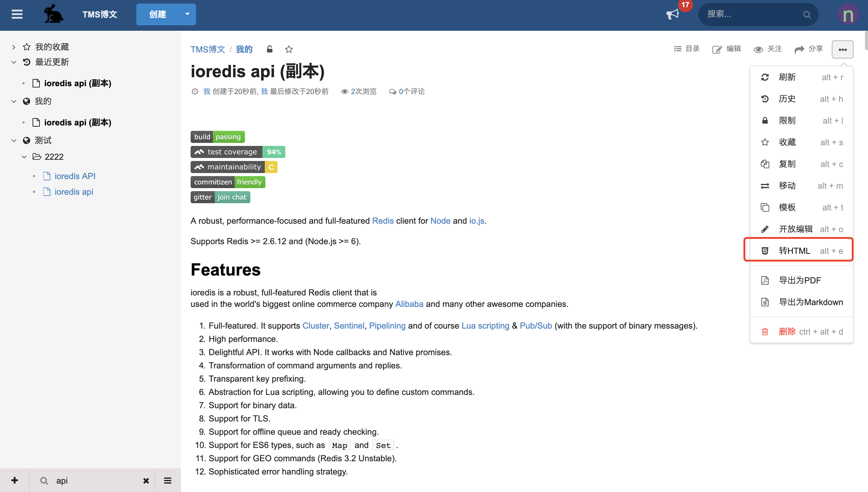Open the Node link in description

[440, 221]
